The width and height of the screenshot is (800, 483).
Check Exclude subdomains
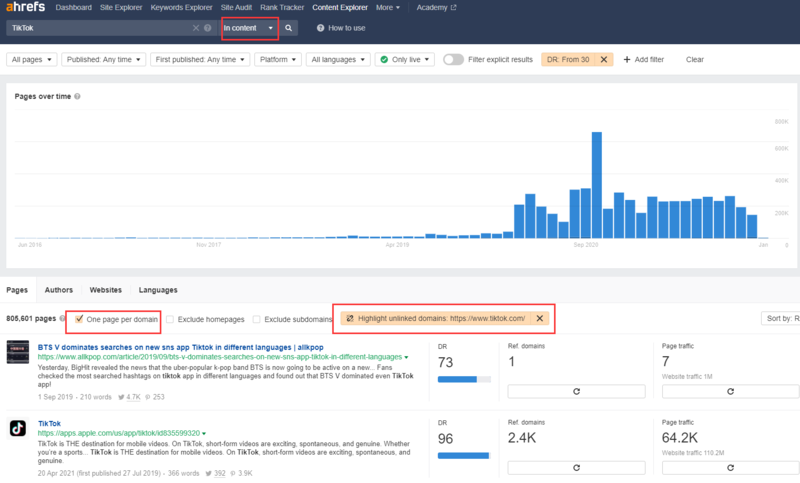click(x=257, y=319)
